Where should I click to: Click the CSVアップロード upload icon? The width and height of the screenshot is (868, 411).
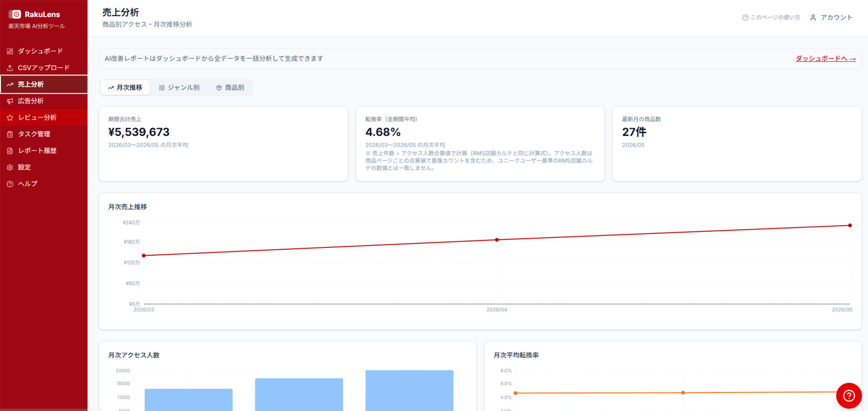10,68
